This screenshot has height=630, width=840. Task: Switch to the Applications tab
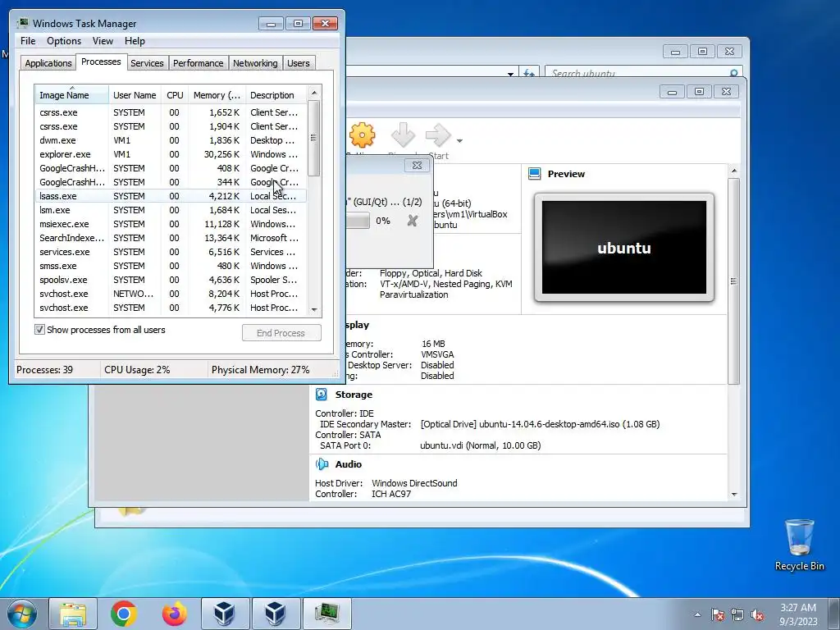pos(48,63)
